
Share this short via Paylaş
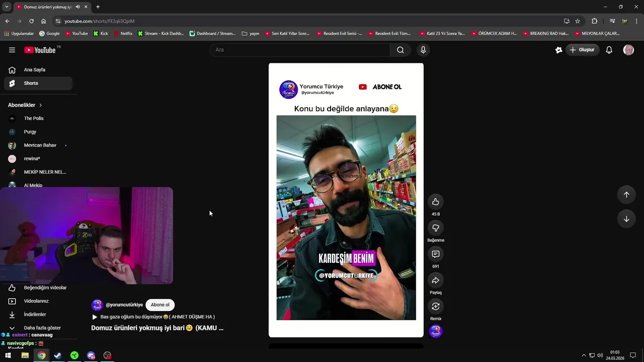(x=436, y=280)
